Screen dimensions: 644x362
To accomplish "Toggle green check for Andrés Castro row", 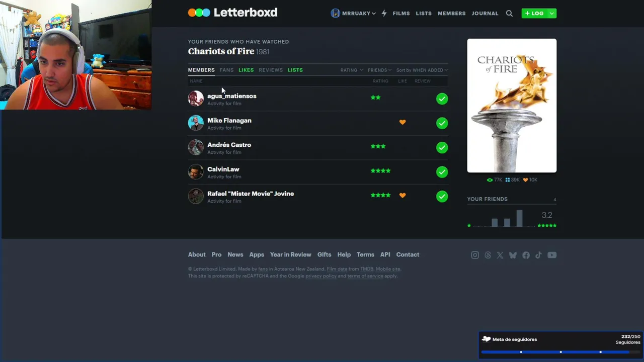I will (x=442, y=147).
